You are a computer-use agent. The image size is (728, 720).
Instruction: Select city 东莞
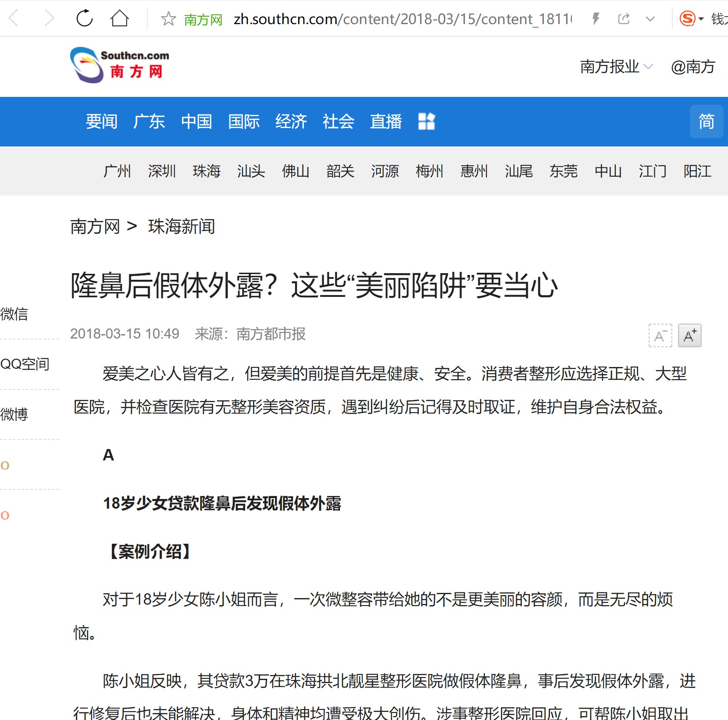pos(564,171)
